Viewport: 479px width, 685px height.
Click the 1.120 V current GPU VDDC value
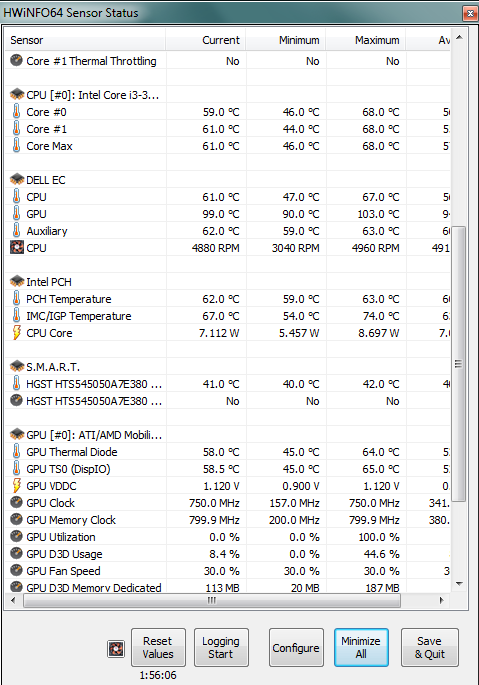[221, 486]
